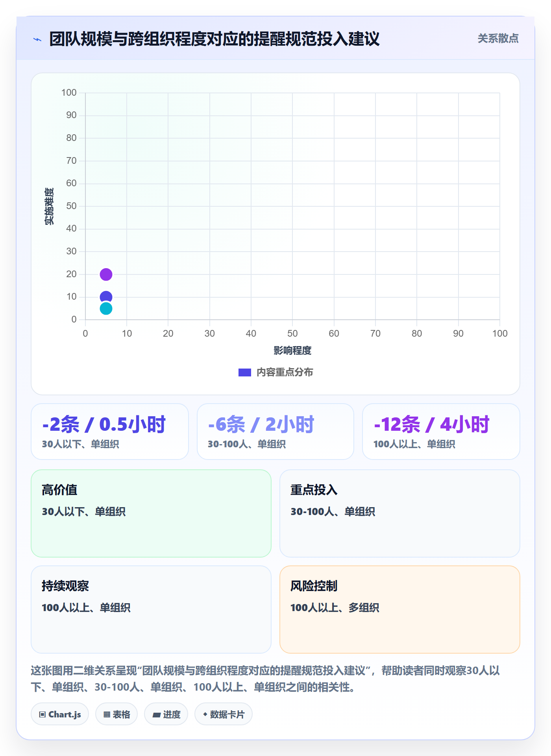This screenshot has height=756, width=551.
Task: Open the -2条 / 0.5小时 data card
Action: coord(110,432)
